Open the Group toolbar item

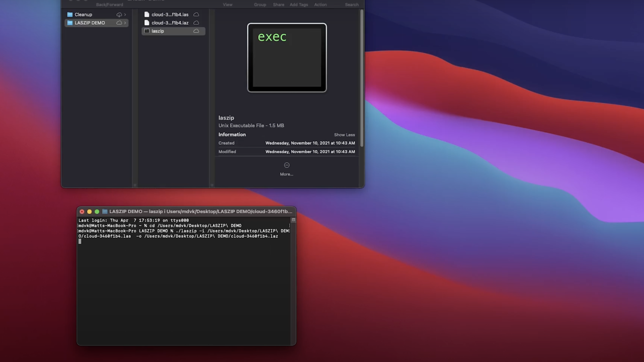point(260,5)
